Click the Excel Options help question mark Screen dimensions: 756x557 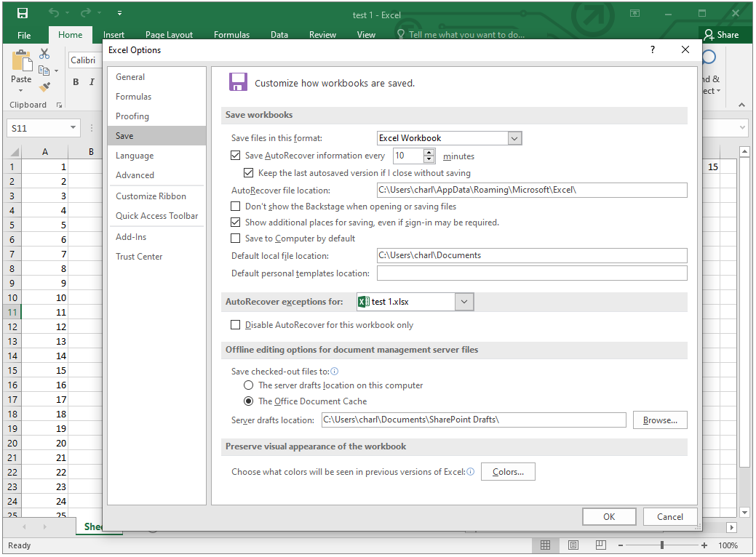pos(652,50)
